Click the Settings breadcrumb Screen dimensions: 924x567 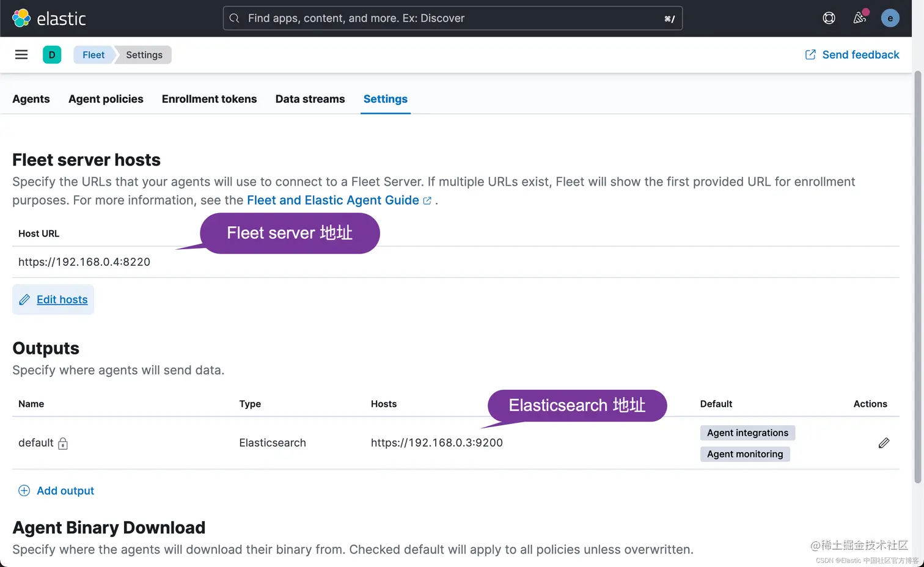point(144,55)
